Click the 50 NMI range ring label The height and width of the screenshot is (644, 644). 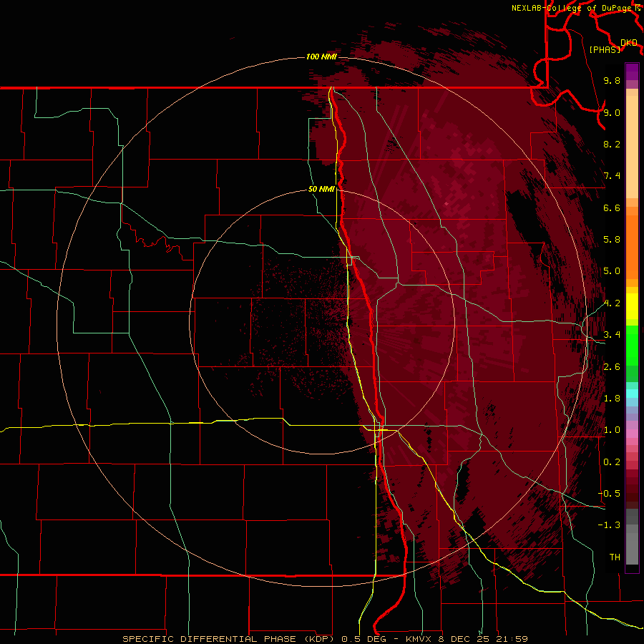pos(321,189)
